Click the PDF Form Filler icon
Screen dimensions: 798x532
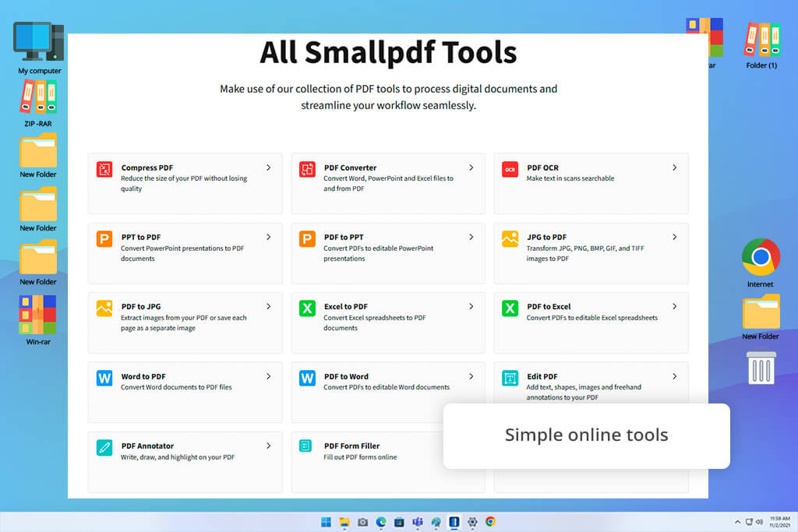305,446
